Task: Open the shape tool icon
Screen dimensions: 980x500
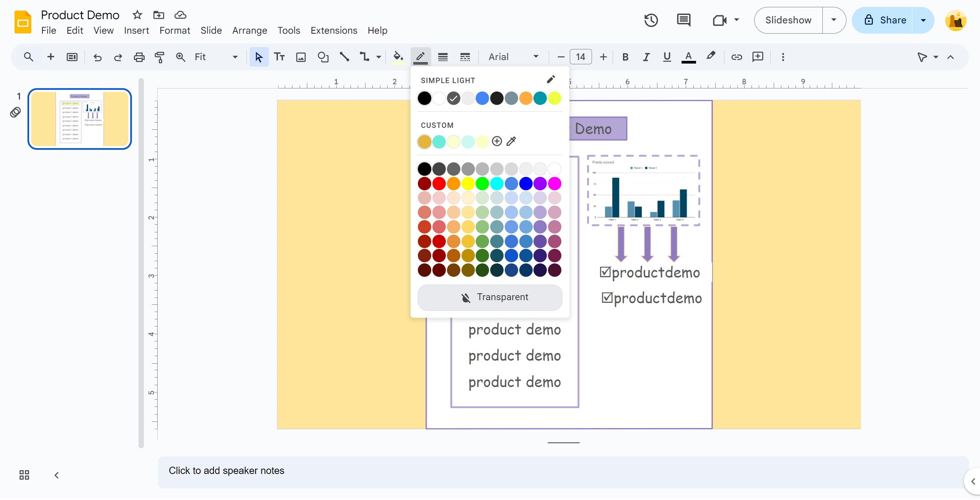Action: click(x=323, y=57)
